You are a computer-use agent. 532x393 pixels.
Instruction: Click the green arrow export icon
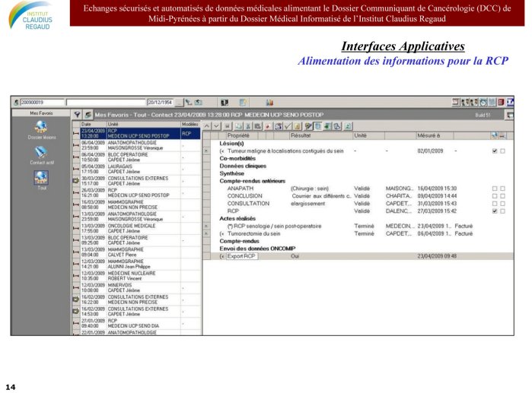click(x=327, y=126)
